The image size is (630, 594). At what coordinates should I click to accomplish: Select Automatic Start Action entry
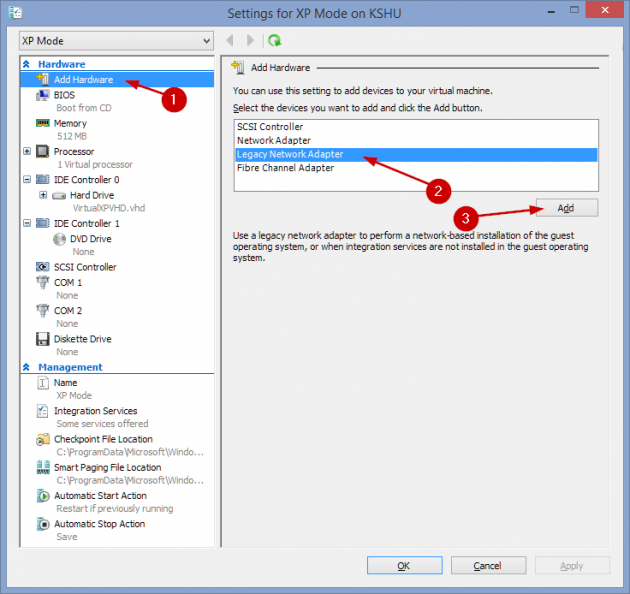coord(100,496)
